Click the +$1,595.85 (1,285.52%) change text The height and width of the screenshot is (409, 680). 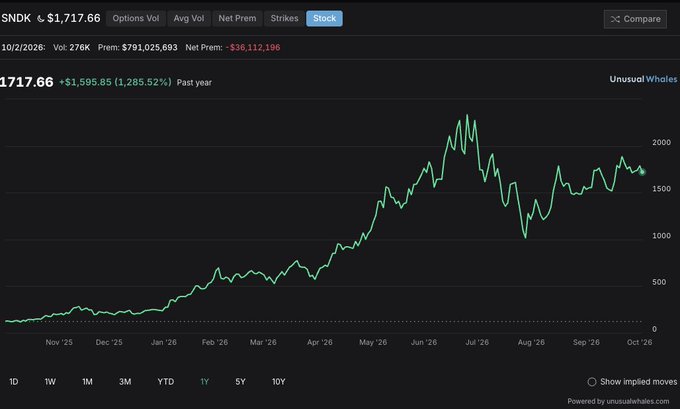tap(115, 82)
